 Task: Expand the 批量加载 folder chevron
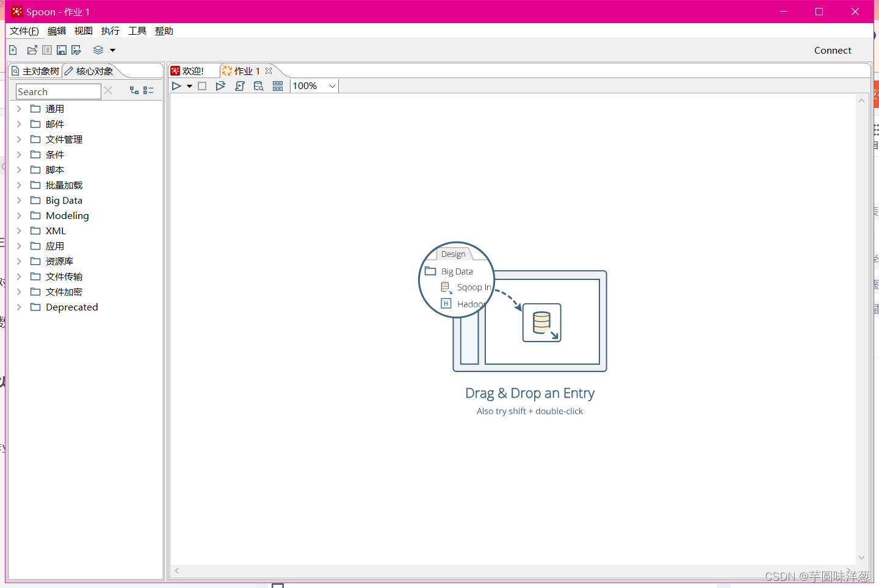point(19,185)
